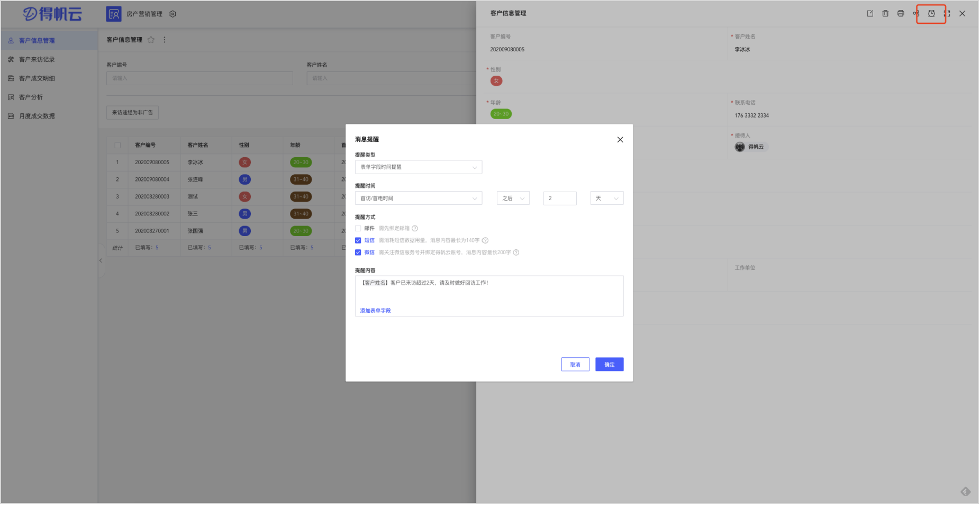Click the help icon after the 短信 description
Image resolution: width=980 pixels, height=505 pixels.
[486, 241]
